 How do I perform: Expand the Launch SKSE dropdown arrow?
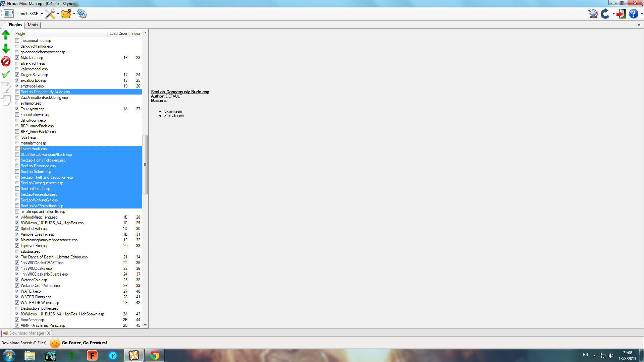pyautogui.click(x=42, y=14)
